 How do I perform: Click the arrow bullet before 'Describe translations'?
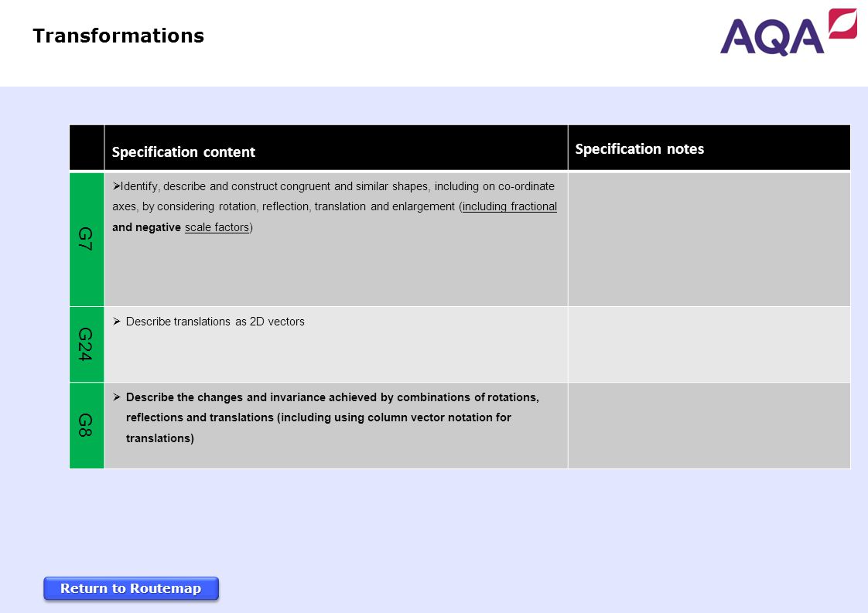pyautogui.click(x=117, y=322)
